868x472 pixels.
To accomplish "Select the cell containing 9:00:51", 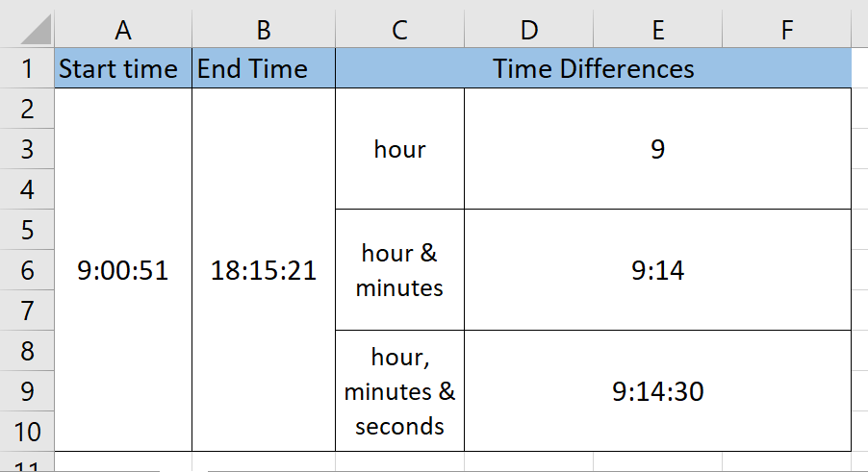I will [x=122, y=271].
